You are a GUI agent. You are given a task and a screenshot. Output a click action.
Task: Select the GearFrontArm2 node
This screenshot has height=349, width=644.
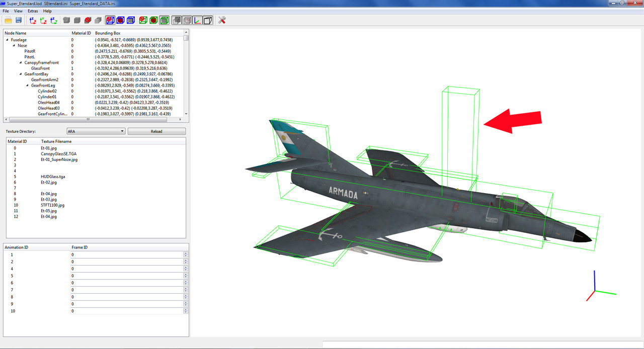coord(45,79)
